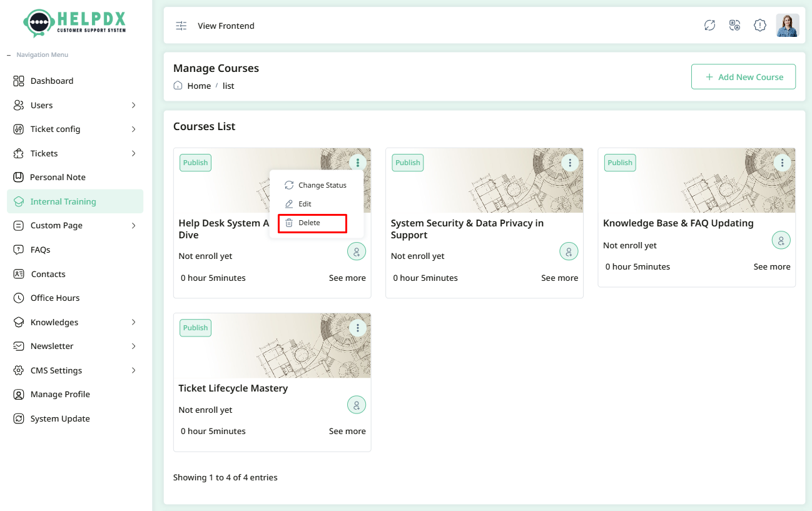Click the sidebar toggle icon beside View Frontend

tap(181, 26)
